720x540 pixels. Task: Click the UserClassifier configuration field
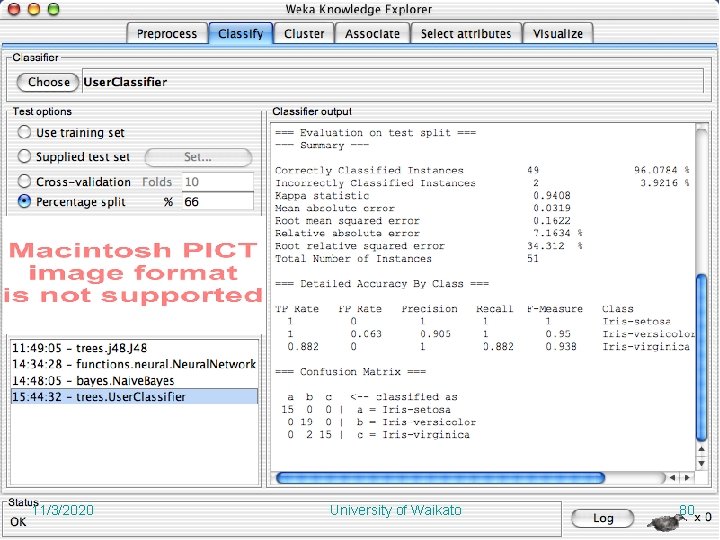pyautogui.click(x=393, y=82)
